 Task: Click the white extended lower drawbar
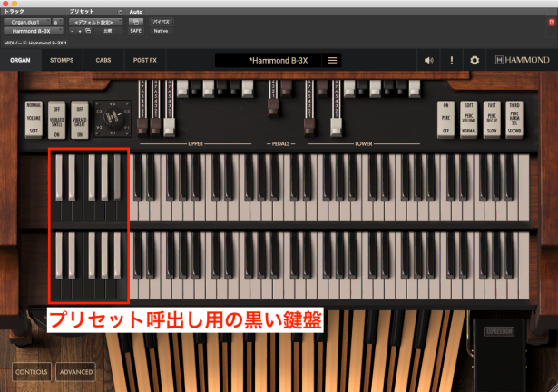(x=336, y=127)
